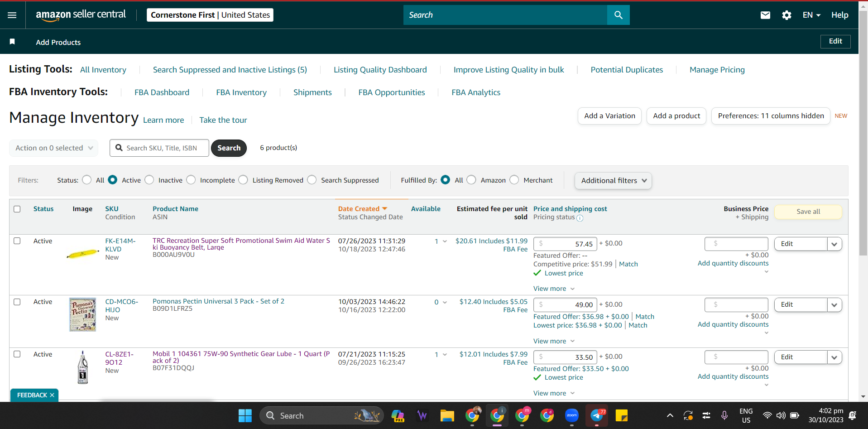The height and width of the screenshot is (429, 868).
Task: Click the Add a Variation button
Action: coord(609,116)
